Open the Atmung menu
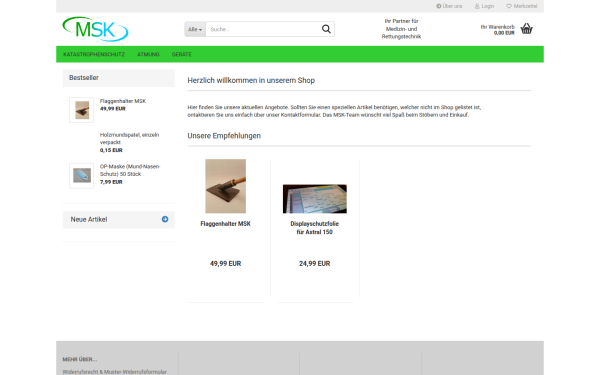The width and height of the screenshot is (600, 375). pyautogui.click(x=148, y=54)
